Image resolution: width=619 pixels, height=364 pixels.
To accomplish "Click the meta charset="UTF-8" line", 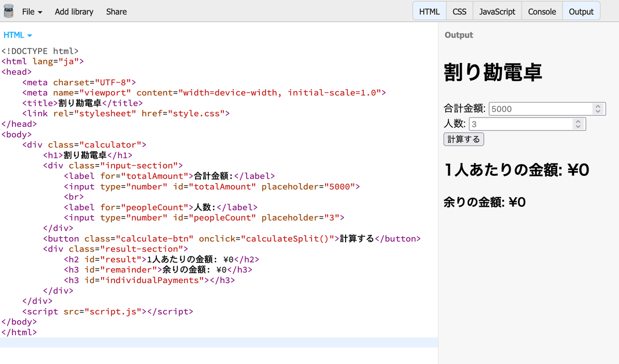I will click(79, 82).
